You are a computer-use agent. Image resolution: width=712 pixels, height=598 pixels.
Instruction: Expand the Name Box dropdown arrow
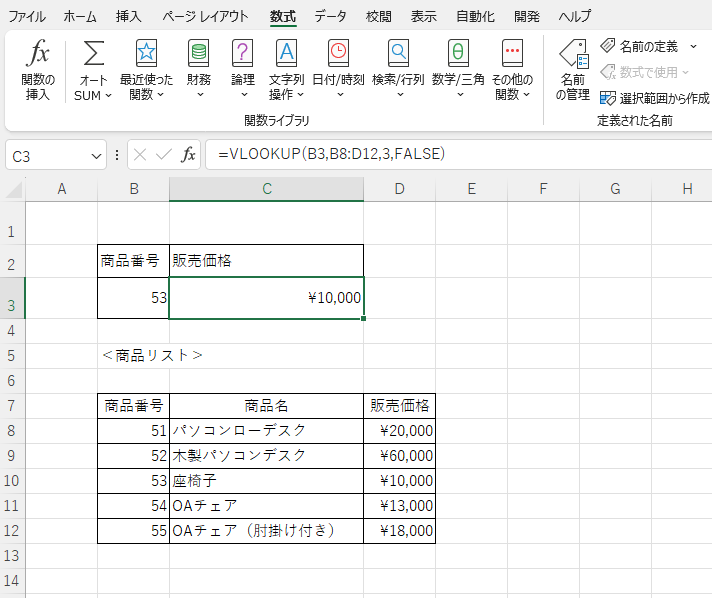(x=96, y=157)
